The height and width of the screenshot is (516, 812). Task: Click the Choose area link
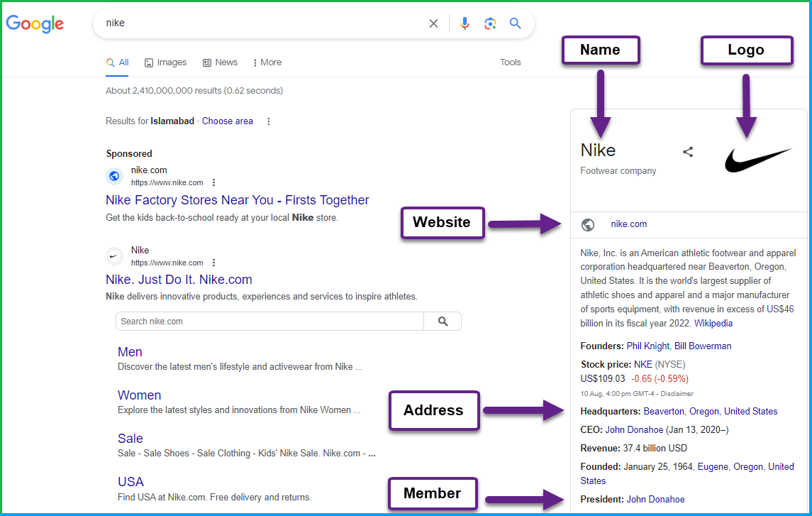point(227,121)
